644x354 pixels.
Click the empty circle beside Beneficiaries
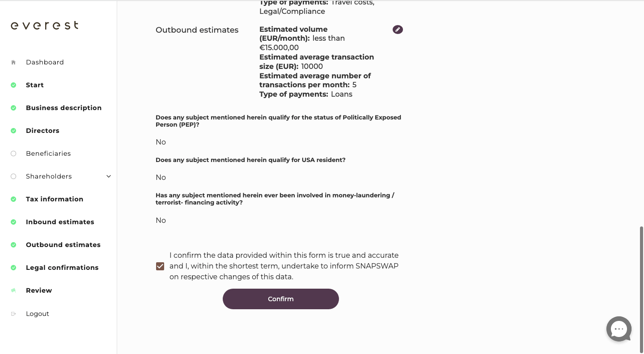13,154
